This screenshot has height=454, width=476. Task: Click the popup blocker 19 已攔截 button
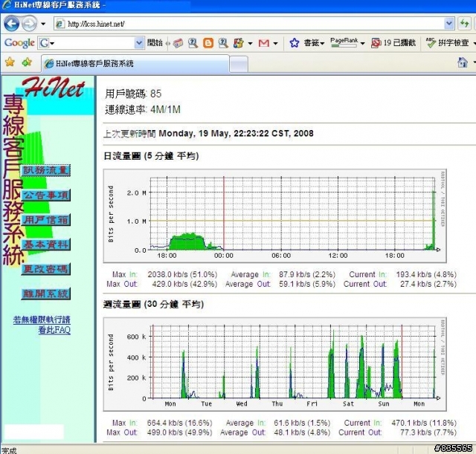[393, 43]
